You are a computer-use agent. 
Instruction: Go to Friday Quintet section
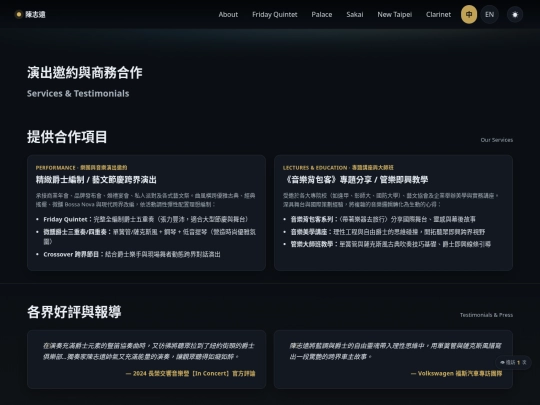point(274,14)
